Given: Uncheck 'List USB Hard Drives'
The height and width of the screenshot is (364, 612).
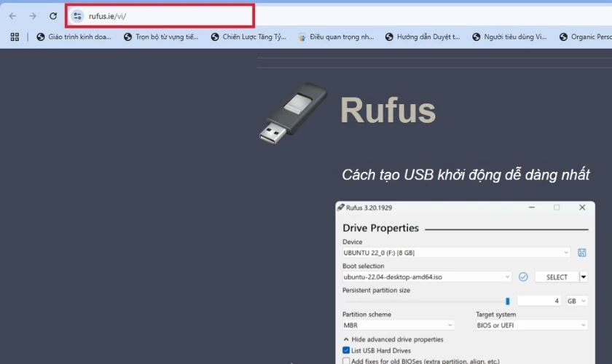Looking at the screenshot, I should coord(346,350).
